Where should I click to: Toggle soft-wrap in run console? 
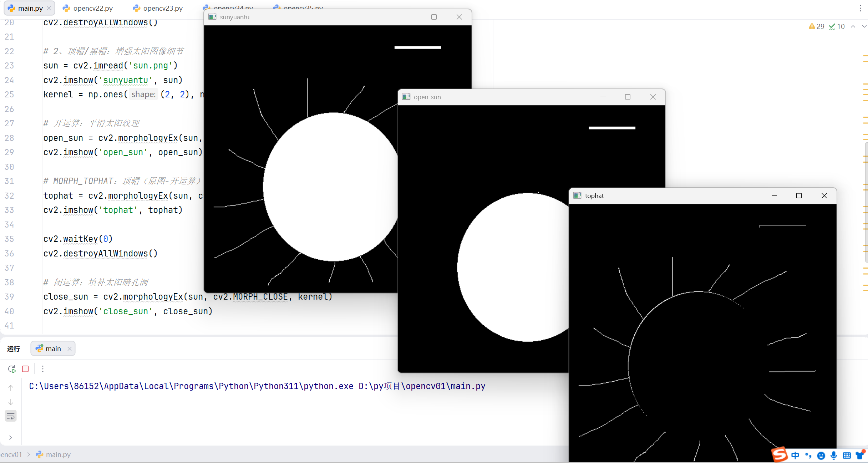[x=11, y=416]
